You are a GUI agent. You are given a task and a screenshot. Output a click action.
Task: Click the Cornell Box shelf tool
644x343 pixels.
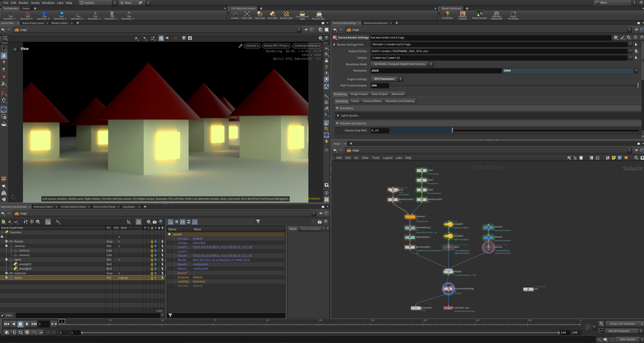447,15
